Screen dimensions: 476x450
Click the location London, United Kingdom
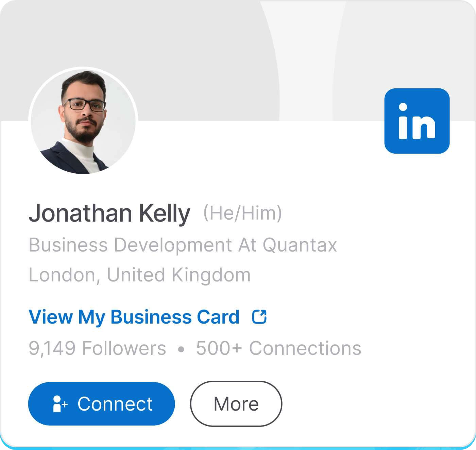coord(139,275)
